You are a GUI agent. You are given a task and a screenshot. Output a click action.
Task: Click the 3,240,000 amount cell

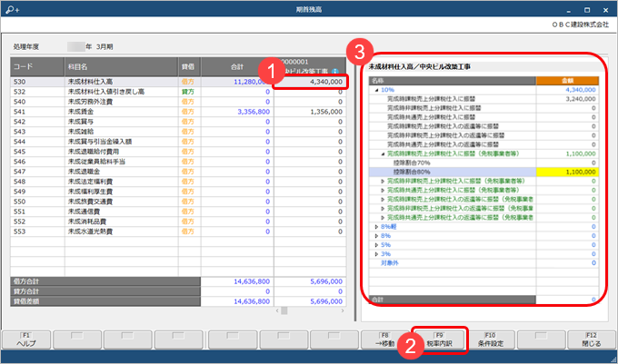coord(567,99)
